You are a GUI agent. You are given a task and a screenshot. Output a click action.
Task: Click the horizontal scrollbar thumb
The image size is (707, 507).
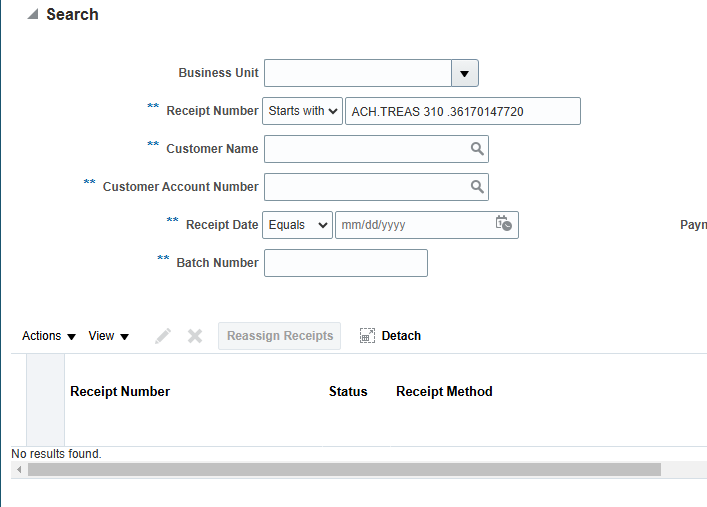(344, 470)
